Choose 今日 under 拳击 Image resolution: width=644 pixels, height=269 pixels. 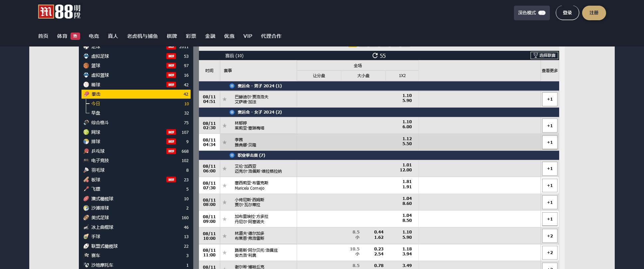tap(96, 104)
